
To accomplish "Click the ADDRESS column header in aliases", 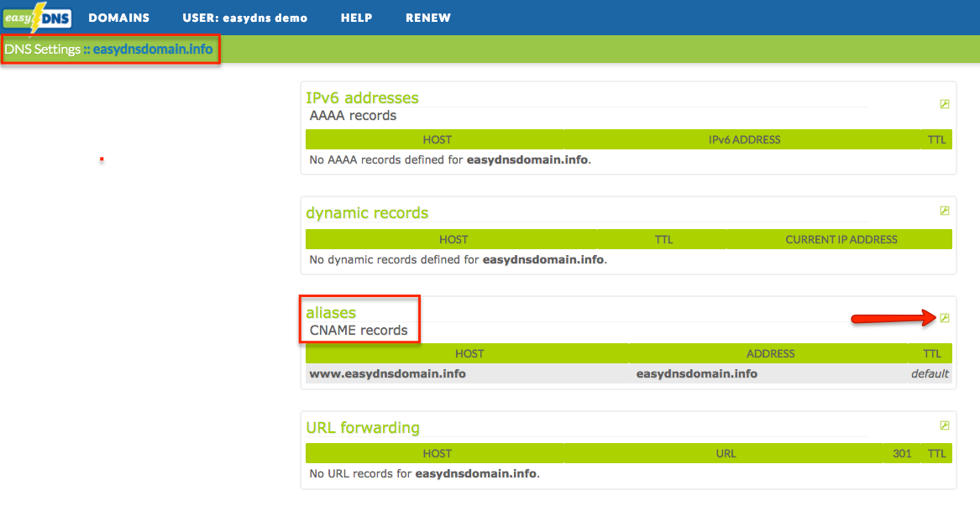I will 771,353.
